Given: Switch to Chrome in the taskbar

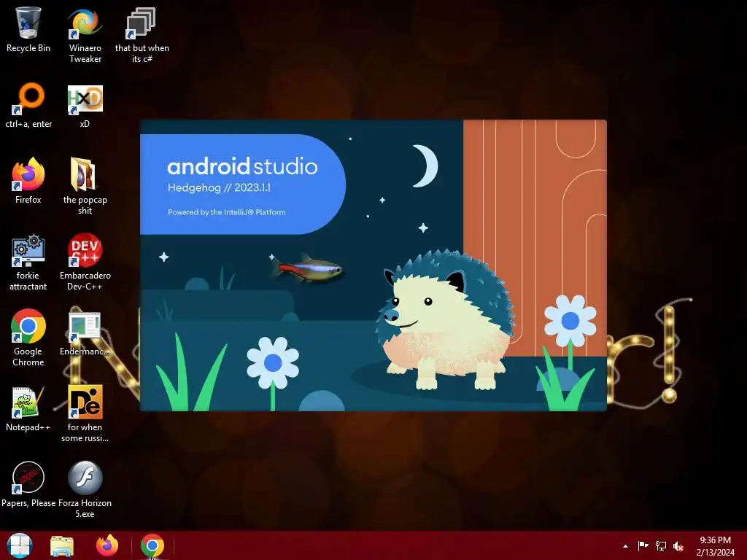Looking at the screenshot, I should pos(152,545).
